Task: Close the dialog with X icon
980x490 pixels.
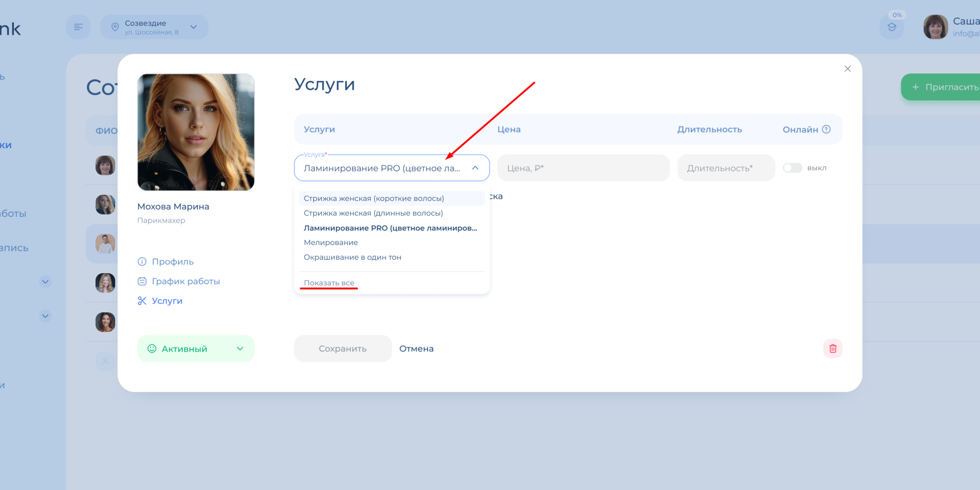Action: point(847,69)
